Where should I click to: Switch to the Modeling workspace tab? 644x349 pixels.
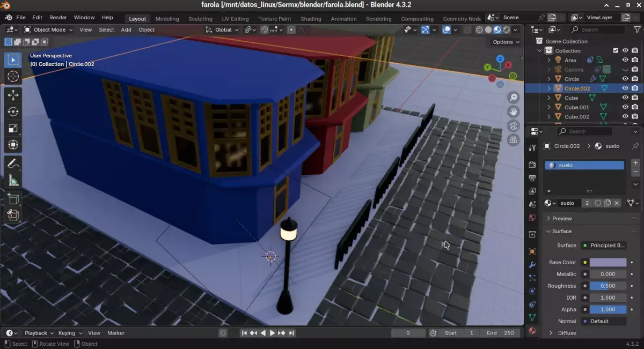click(167, 19)
